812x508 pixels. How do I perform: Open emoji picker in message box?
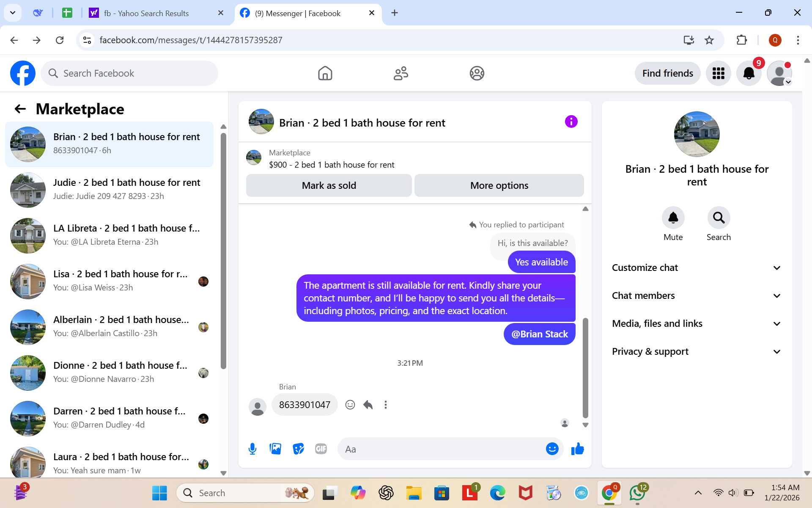coord(552,449)
